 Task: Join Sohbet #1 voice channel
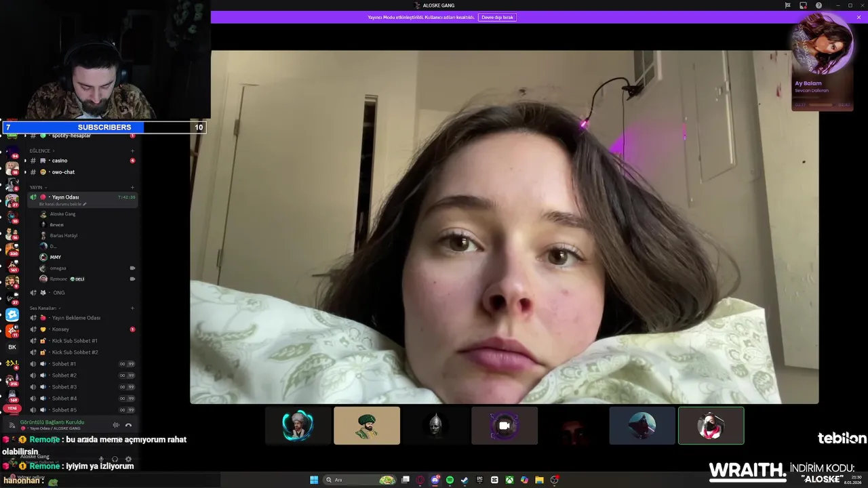point(82,364)
